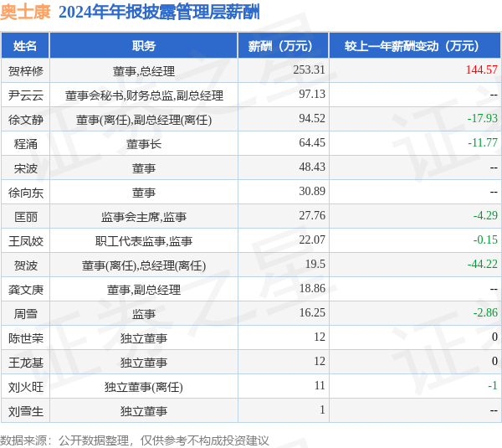Select the name cell 龚文庚

26,290
